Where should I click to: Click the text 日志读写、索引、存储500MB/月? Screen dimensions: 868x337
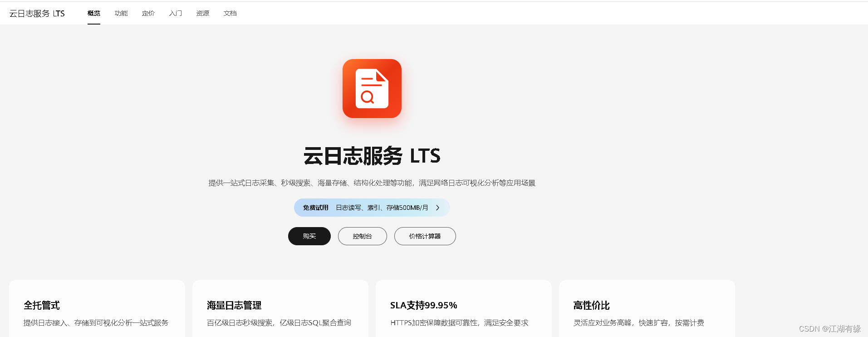point(382,208)
